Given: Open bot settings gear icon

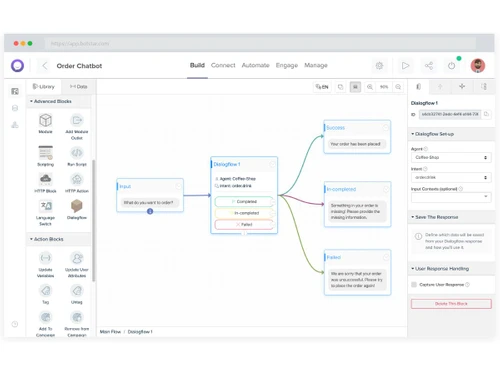Looking at the screenshot, I should coord(379,66).
